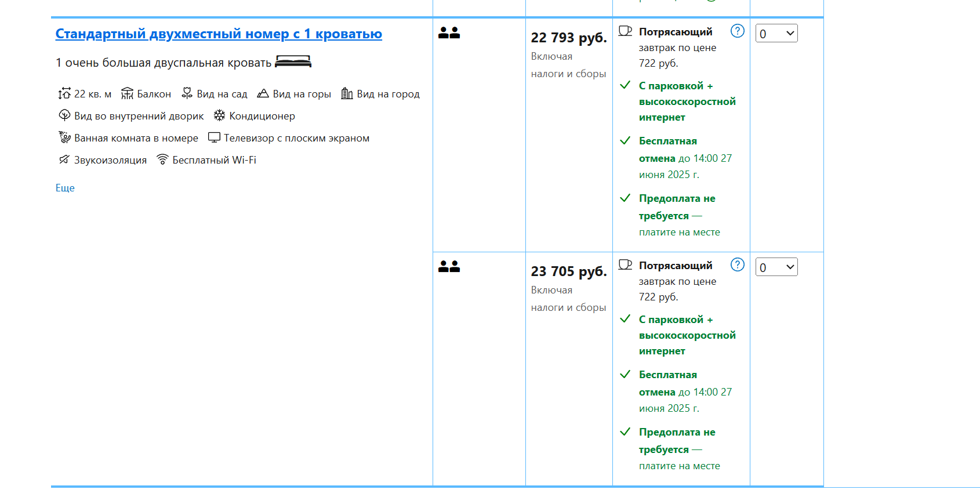Click the free cancellation checkmark in the 22 793 руб. row
The height and width of the screenshot is (504, 980).
[625, 140]
